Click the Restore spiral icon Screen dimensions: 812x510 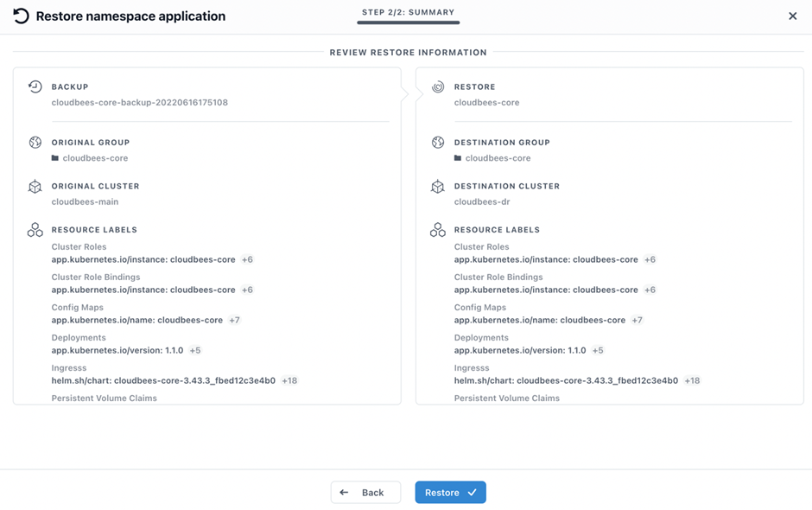pos(438,86)
